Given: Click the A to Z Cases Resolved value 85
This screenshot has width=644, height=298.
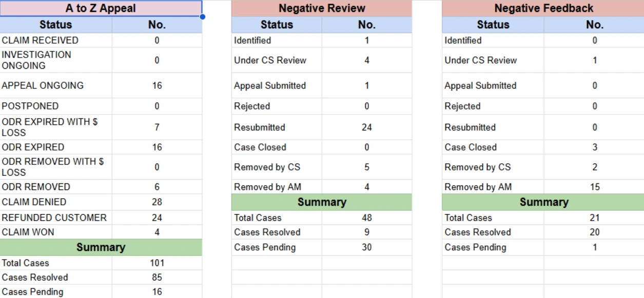Looking at the screenshot, I should click(x=157, y=277).
